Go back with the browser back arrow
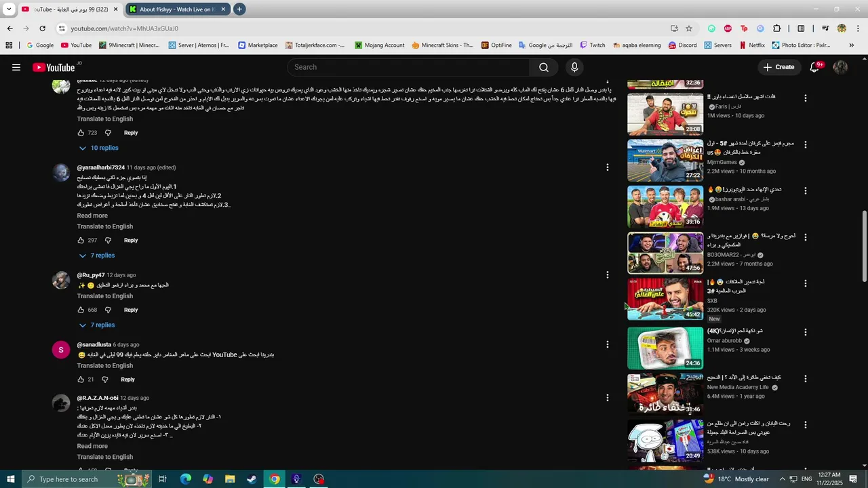 coord(9,28)
